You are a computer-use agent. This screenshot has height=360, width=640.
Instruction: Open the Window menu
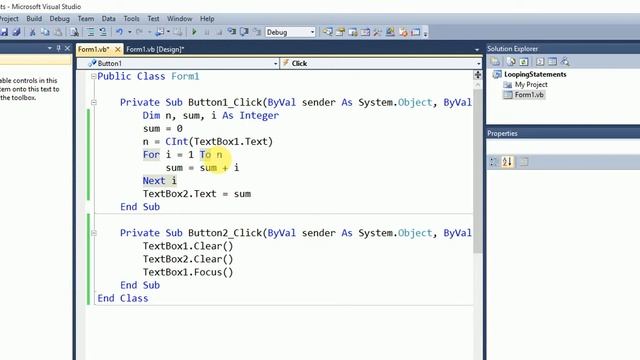tap(179, 19)
